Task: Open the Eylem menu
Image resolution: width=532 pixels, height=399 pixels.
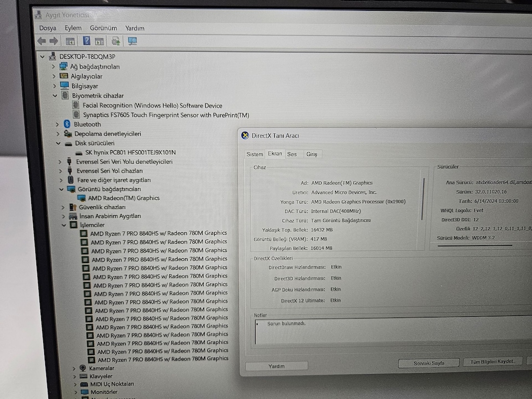Action: point(73,28)
